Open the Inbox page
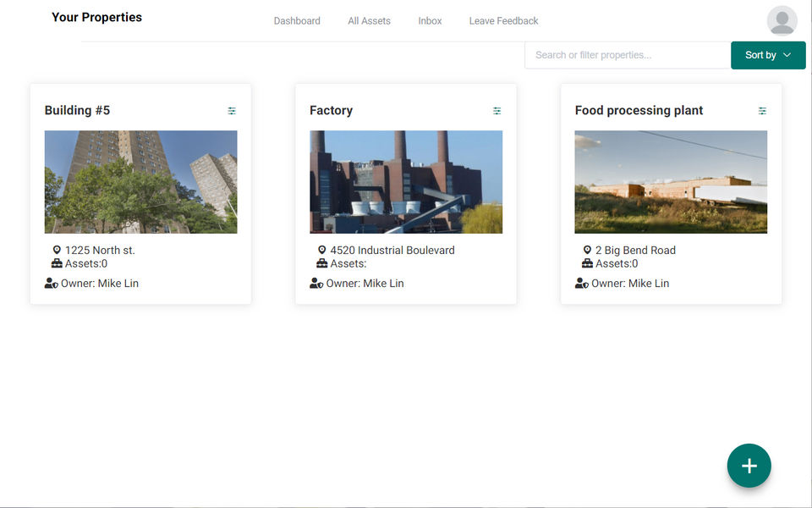812x508 pixels. pyautogui.click(x=430, y=21)
